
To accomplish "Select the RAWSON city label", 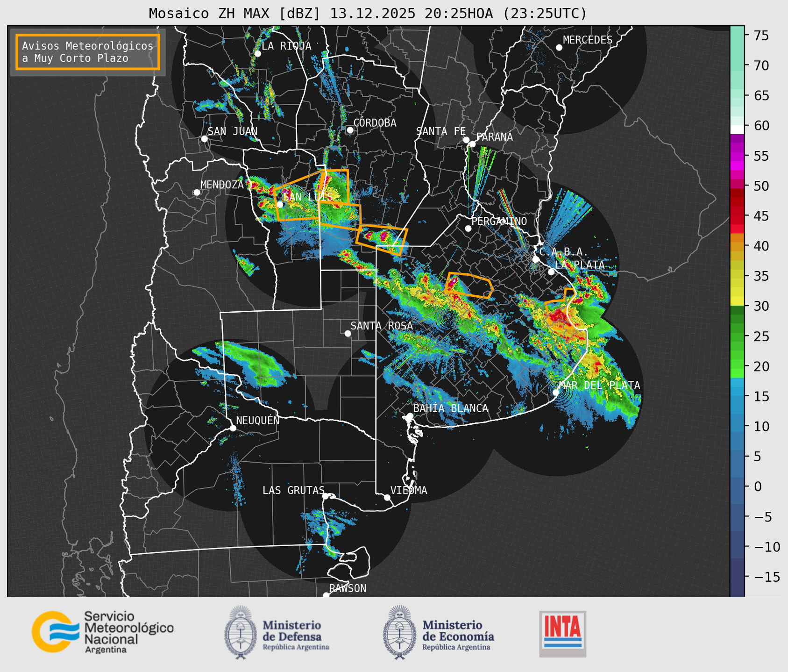I will pyautogui.click(x=348, y=588).
